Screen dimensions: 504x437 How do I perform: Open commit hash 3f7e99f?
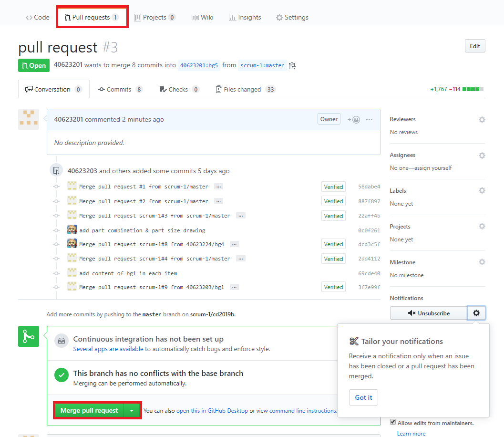369,287
